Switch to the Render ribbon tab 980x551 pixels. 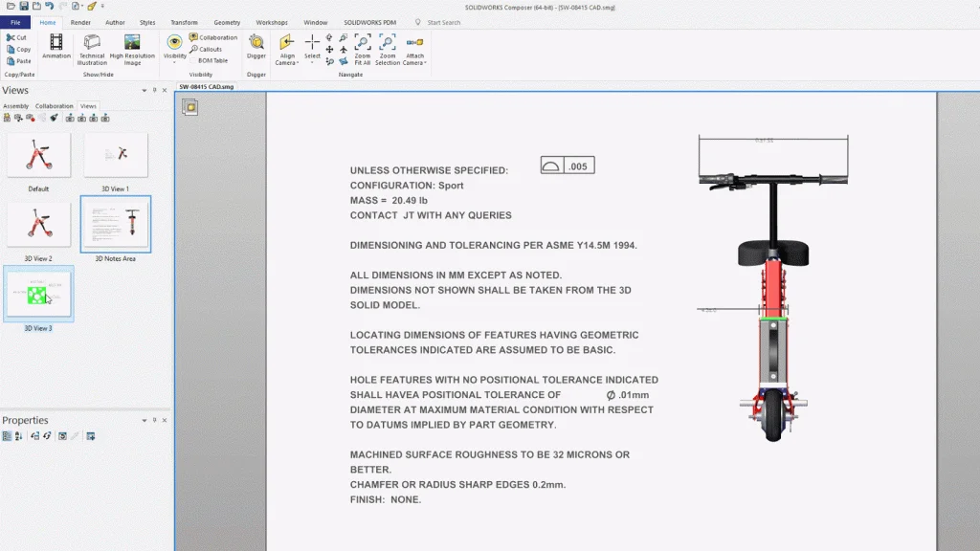80,22
